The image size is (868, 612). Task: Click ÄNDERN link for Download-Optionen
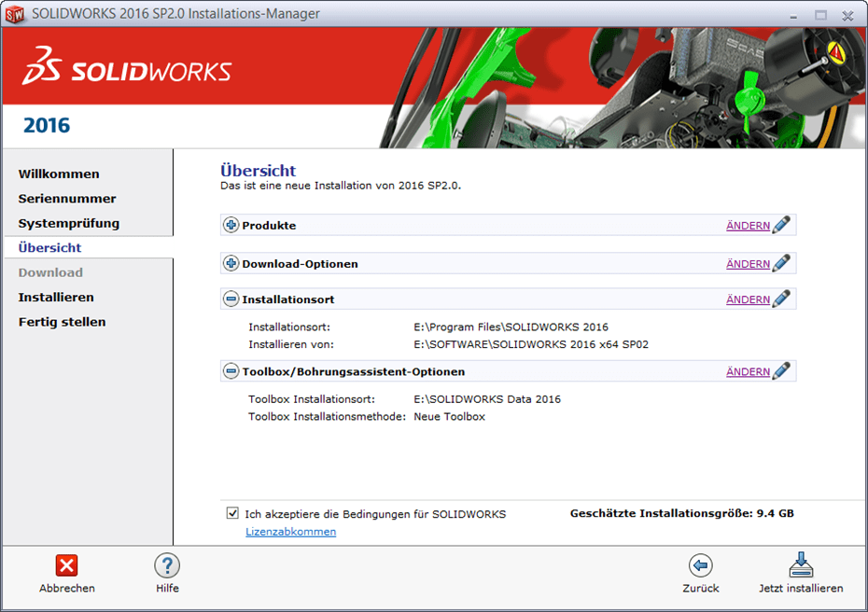[748, 264]
